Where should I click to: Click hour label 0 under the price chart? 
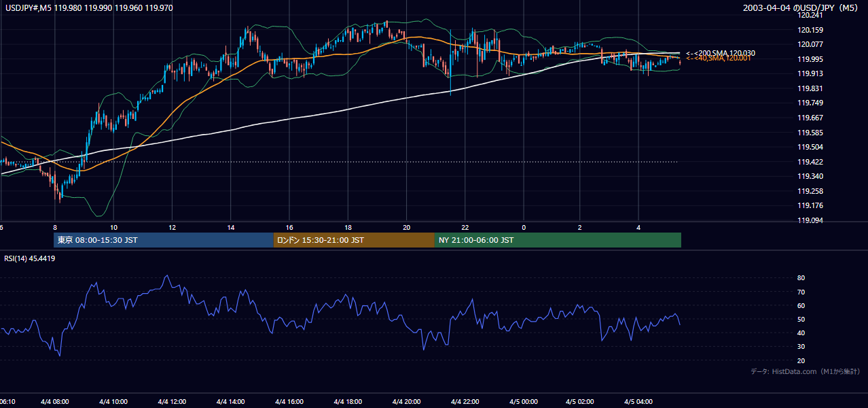(524, 227)
